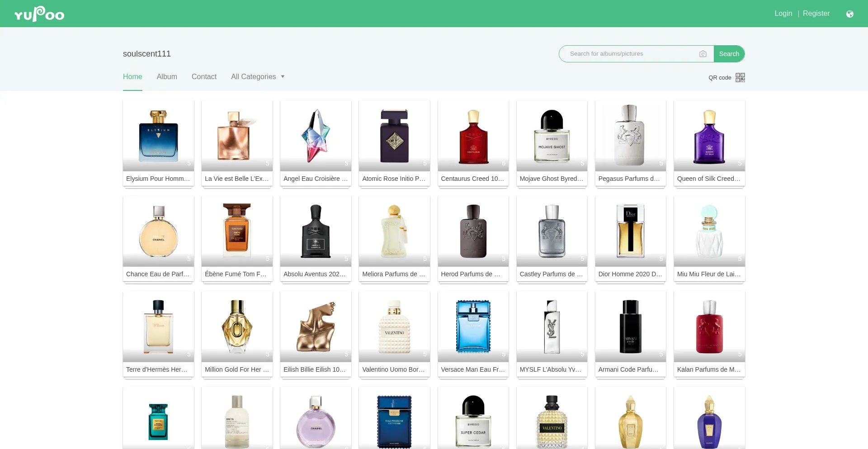
Task: Focus the albums/pictures search field
Action: [631, 54]
